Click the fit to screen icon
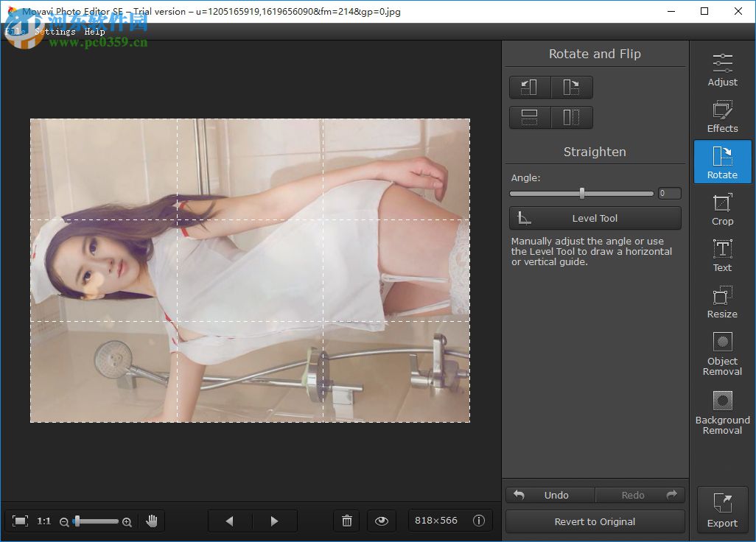The width and height of the screenshot is (756, 542). [20, 521]
